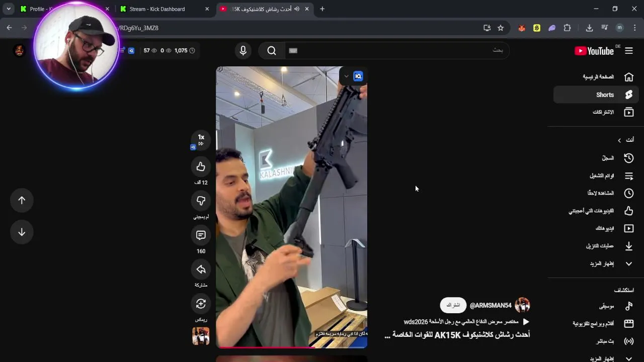Open the media control toolbar button
Viewport: 644px width, 362px height.
[605, 28]
